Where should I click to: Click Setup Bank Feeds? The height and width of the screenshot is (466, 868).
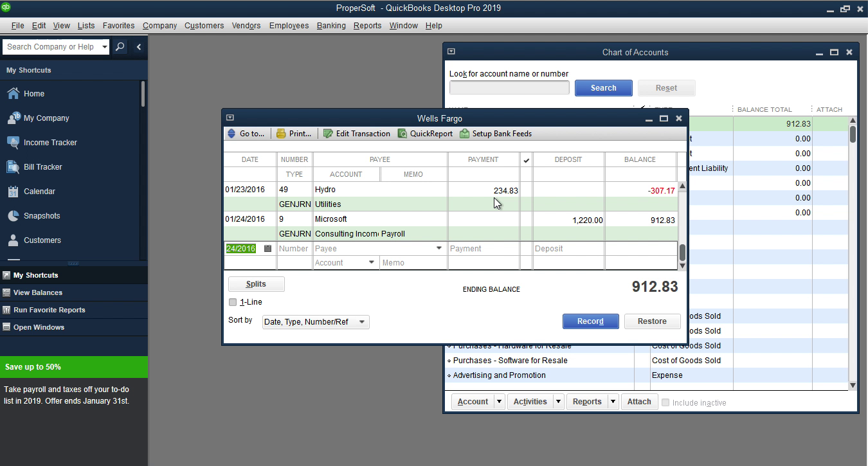coord(496,134)
